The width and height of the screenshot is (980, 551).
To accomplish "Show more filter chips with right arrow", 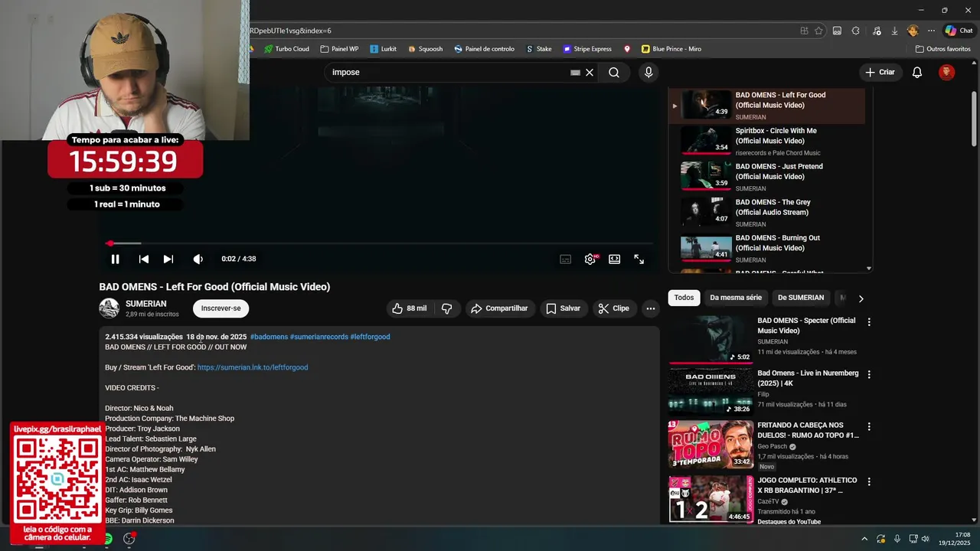I will [x=861, y=298].
